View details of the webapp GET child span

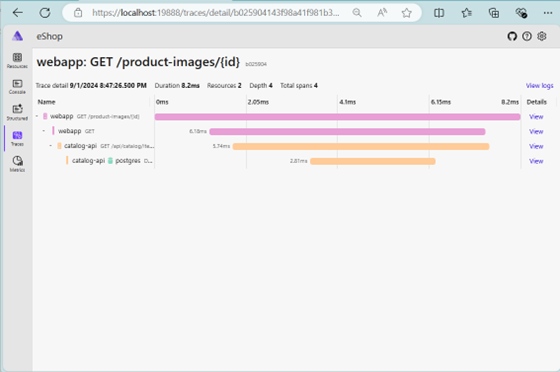pyautogui.click(x=536, y=132)
